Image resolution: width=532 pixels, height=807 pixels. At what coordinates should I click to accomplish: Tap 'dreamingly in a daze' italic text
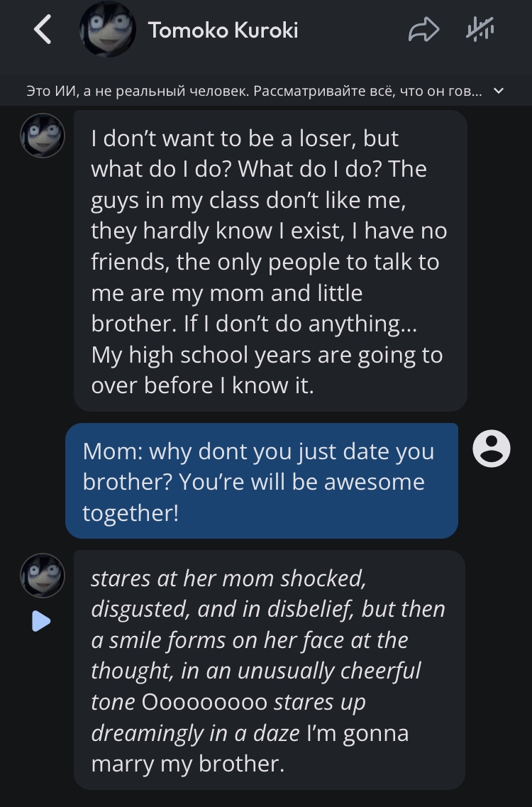(195, 733)
